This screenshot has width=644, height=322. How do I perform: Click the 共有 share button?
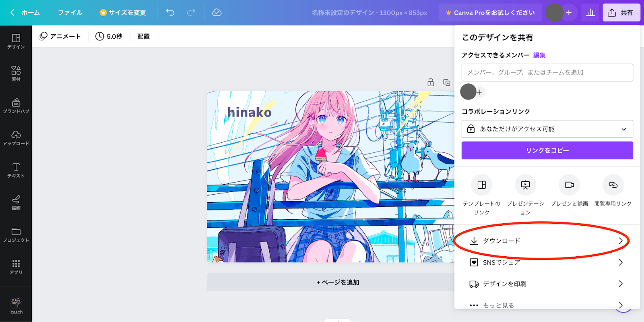(621, 12)
